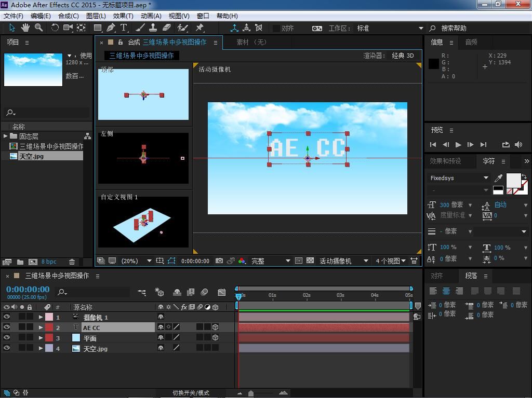The image size is (532, 398).
Task: Select the Selection arrow tool
Action: (x=12, y=28)
